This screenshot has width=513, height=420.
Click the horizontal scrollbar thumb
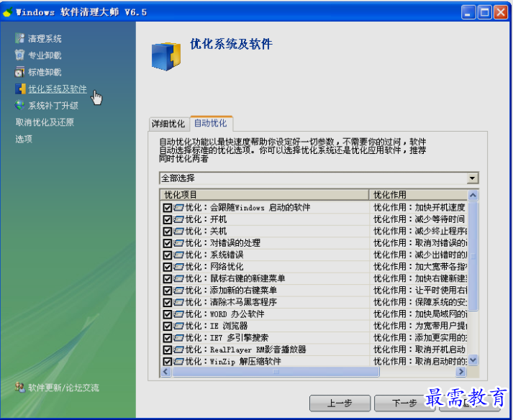pos(276,372)
